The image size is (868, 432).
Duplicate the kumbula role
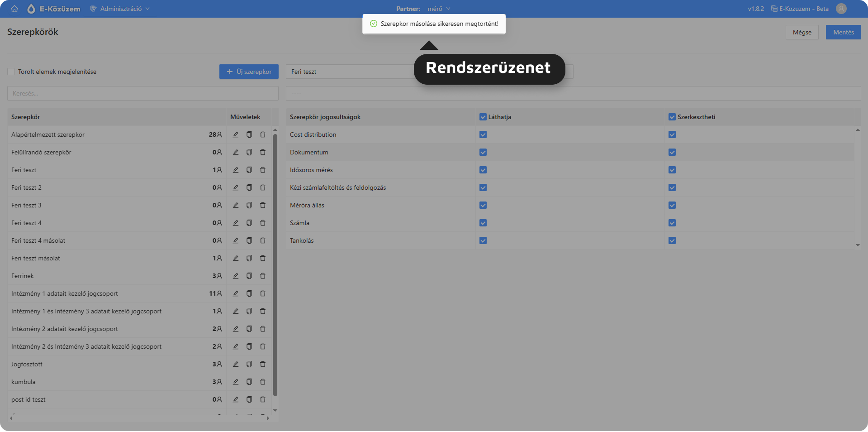click(249, 382)
